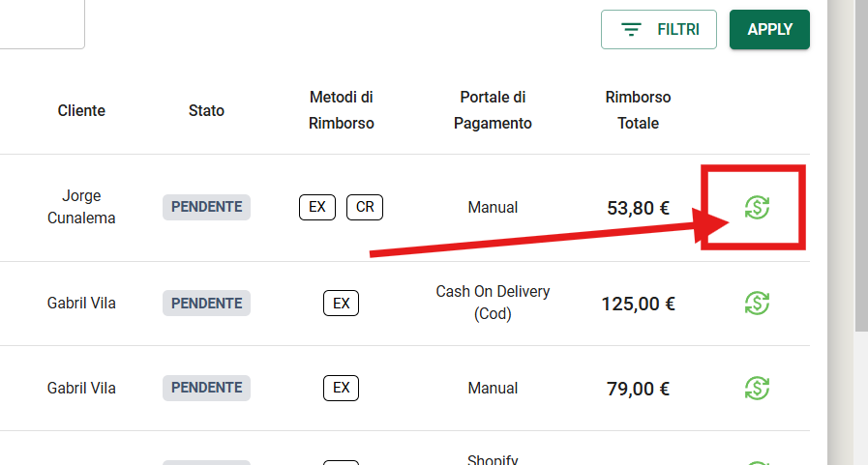Click refund icon in 125,00 € row

pyautogui.click(x=757, y=303)
